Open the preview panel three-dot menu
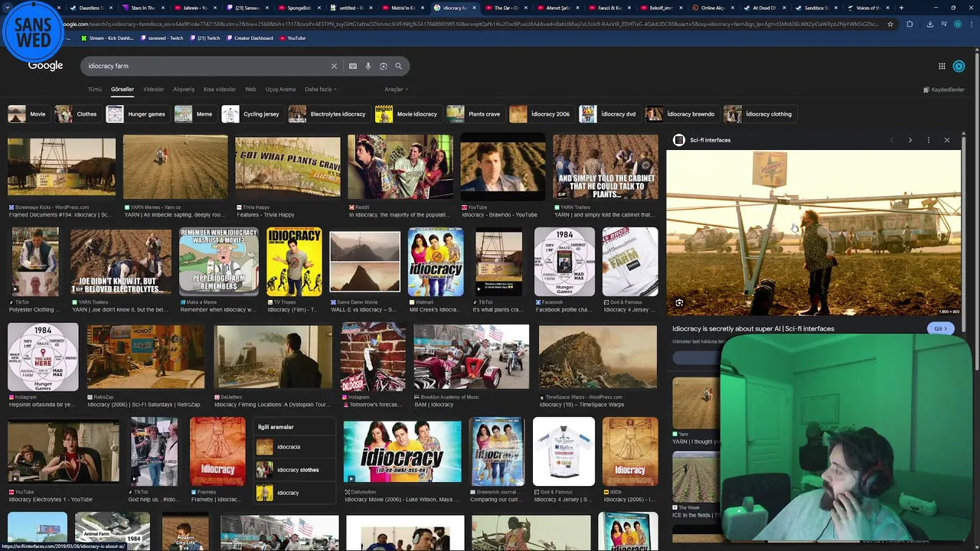This screenshot has height=551, width=980. [928, 140]
